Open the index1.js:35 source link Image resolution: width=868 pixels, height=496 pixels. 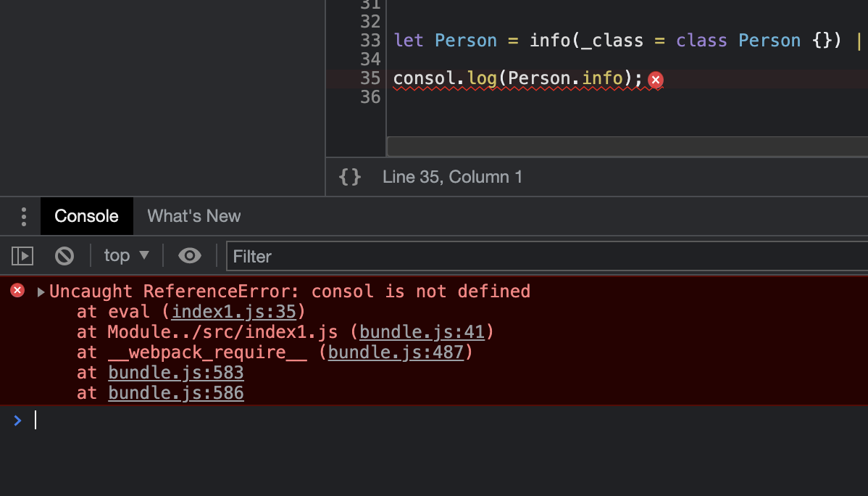pos(233,312)
